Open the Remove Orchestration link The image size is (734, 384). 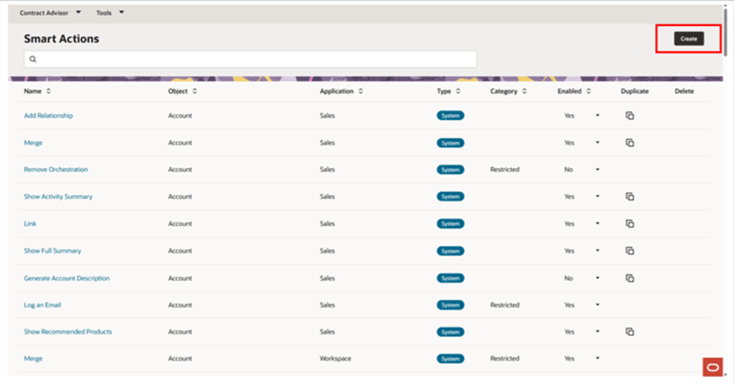tap(56, 170)
